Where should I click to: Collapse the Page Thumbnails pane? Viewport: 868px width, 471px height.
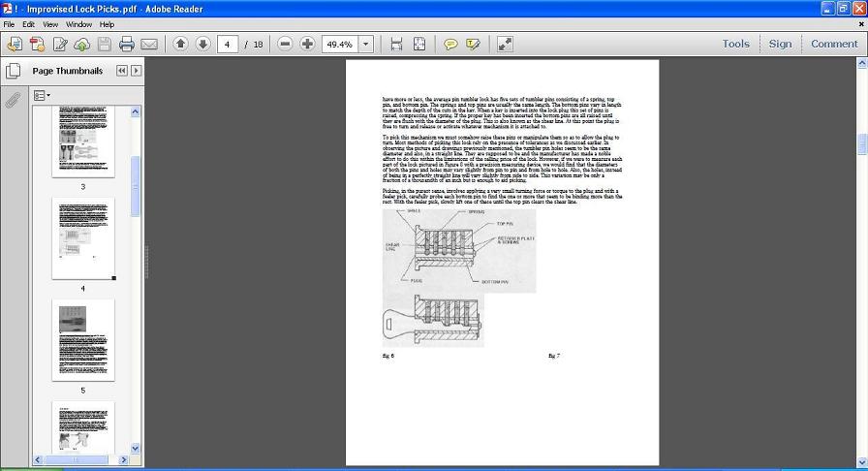122,71
